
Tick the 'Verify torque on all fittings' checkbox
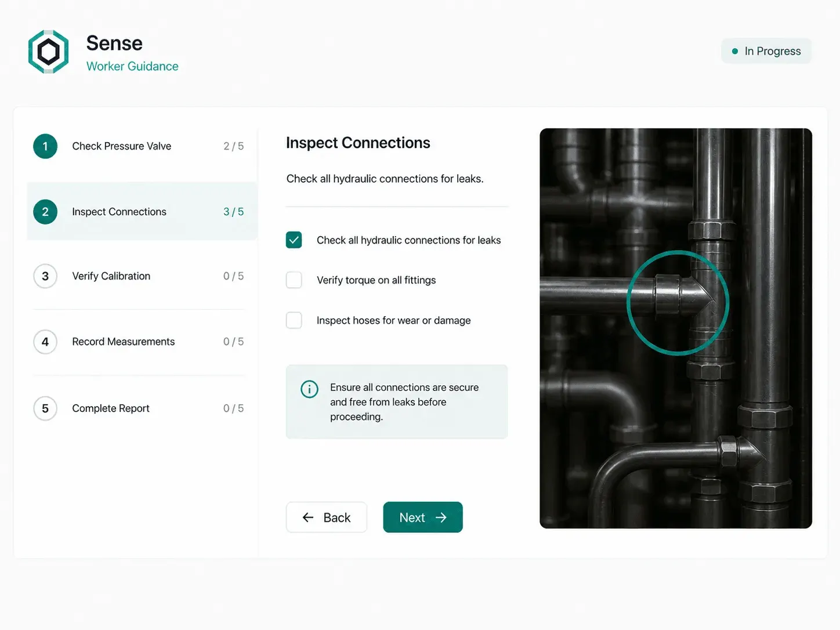[x=294, y=280]
